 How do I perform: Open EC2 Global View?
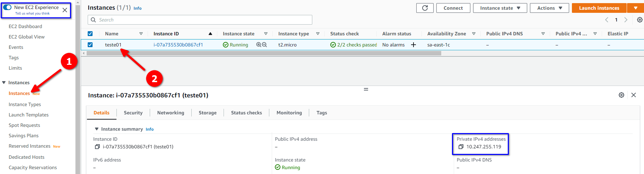(27, 37)
